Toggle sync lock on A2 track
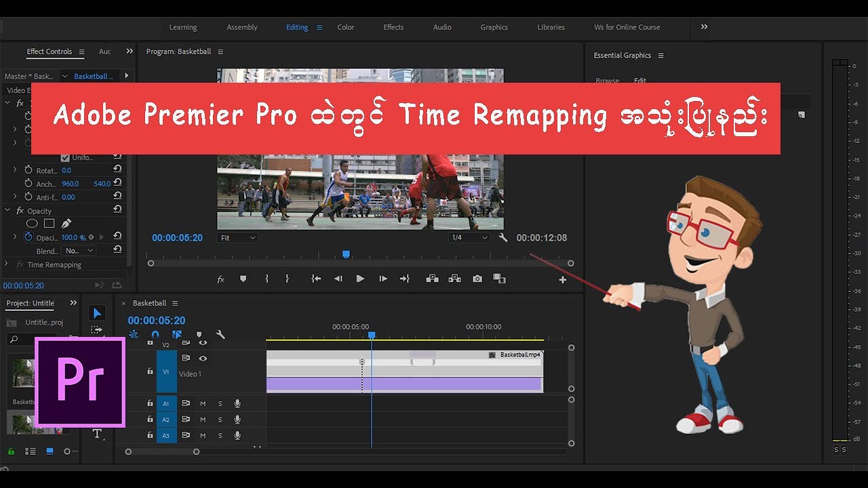 pos(186,420)
